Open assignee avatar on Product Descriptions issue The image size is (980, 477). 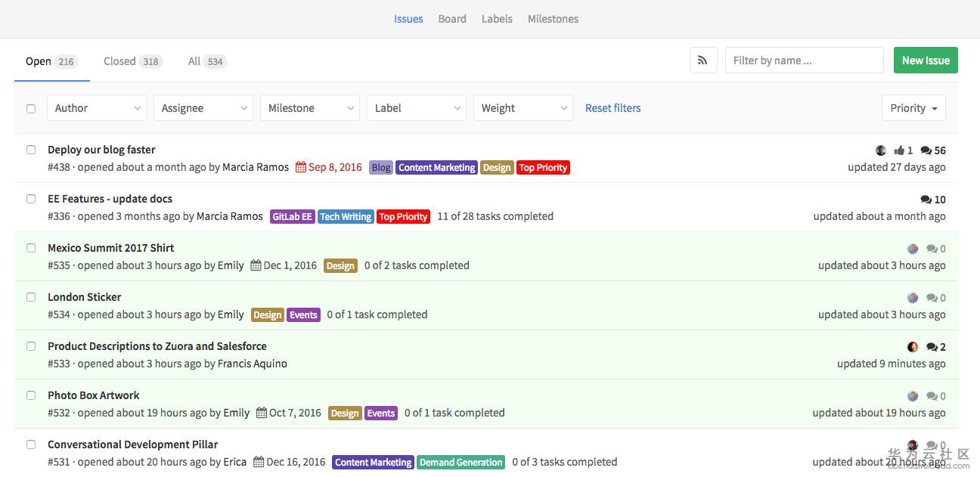[x=913, y=347]
